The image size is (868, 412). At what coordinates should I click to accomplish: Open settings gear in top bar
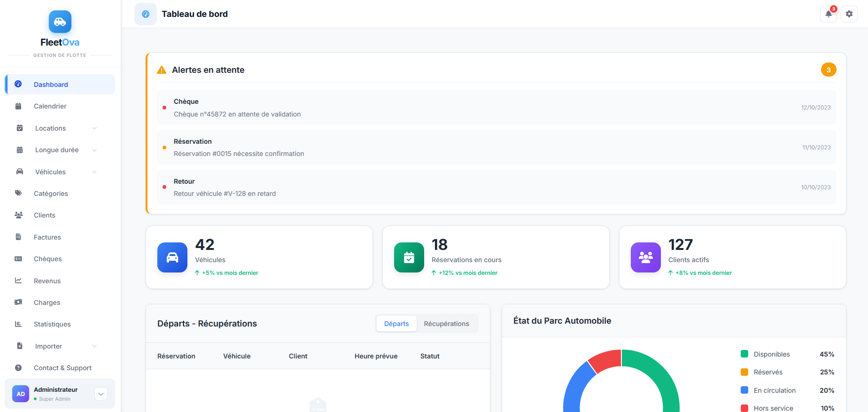tap(849, 14)
